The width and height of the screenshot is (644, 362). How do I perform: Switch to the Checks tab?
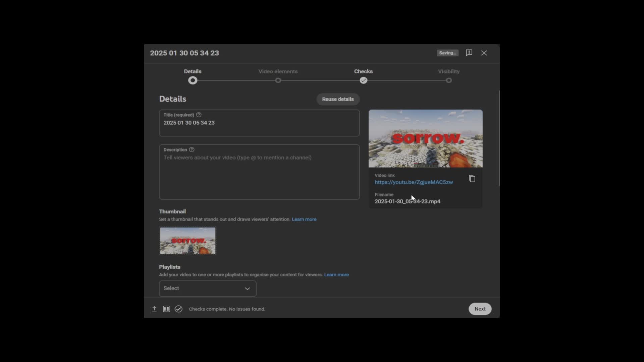click(x=364, y=71)
